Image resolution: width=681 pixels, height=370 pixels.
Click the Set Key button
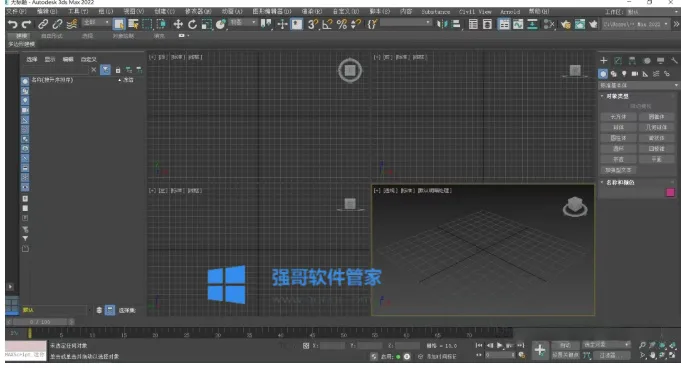click(x=565, y=355)
